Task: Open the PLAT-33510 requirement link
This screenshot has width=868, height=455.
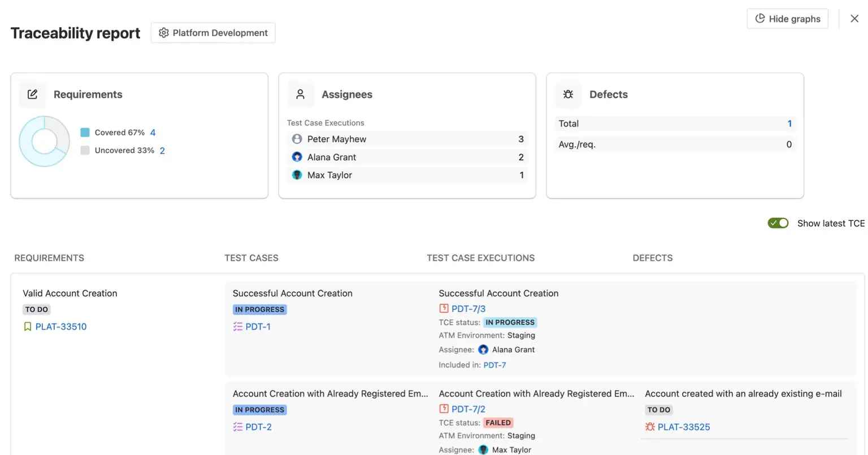Action: 62,326
